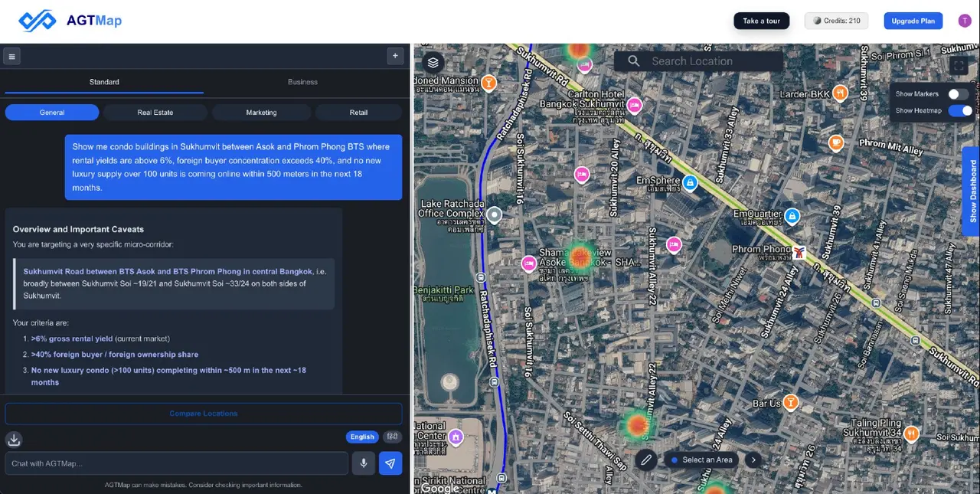Click the search magnifier icon on map
Screen dimensions: 980x494
coord(633,61)
